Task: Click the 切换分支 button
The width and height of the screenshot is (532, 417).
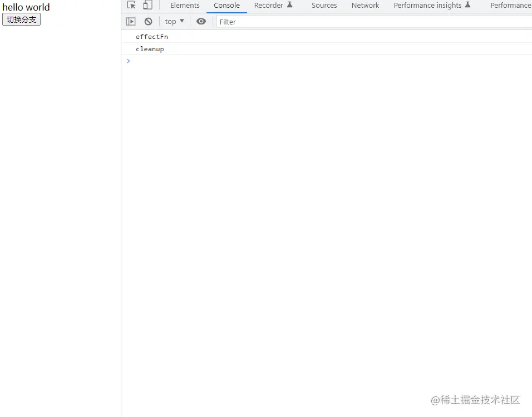Action: coord(21,19)
